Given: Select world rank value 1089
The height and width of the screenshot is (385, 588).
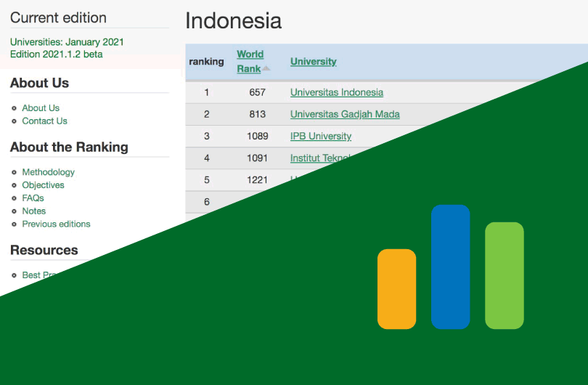Looking at the screenshot, I should (257, 136).
